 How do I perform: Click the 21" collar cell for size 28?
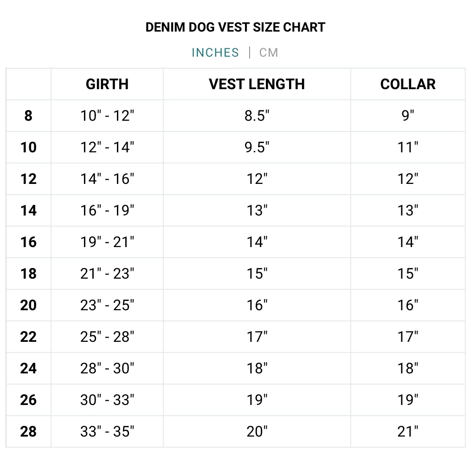408,431
